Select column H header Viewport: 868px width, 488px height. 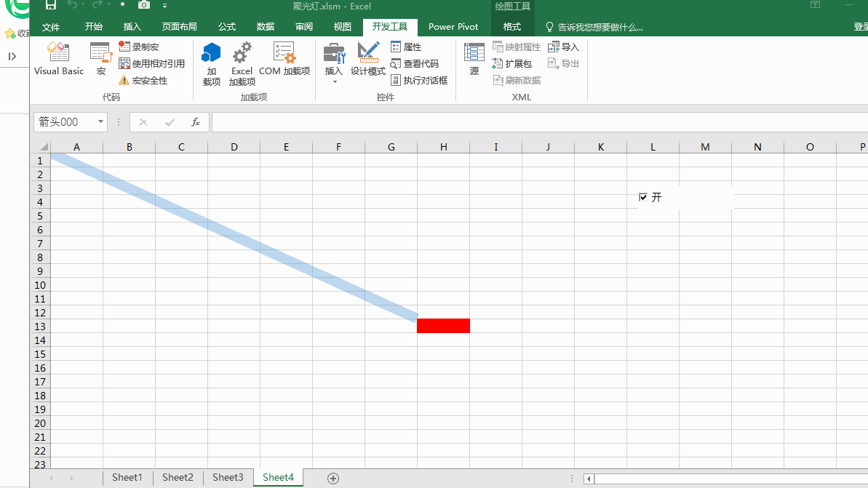[443, 147]
